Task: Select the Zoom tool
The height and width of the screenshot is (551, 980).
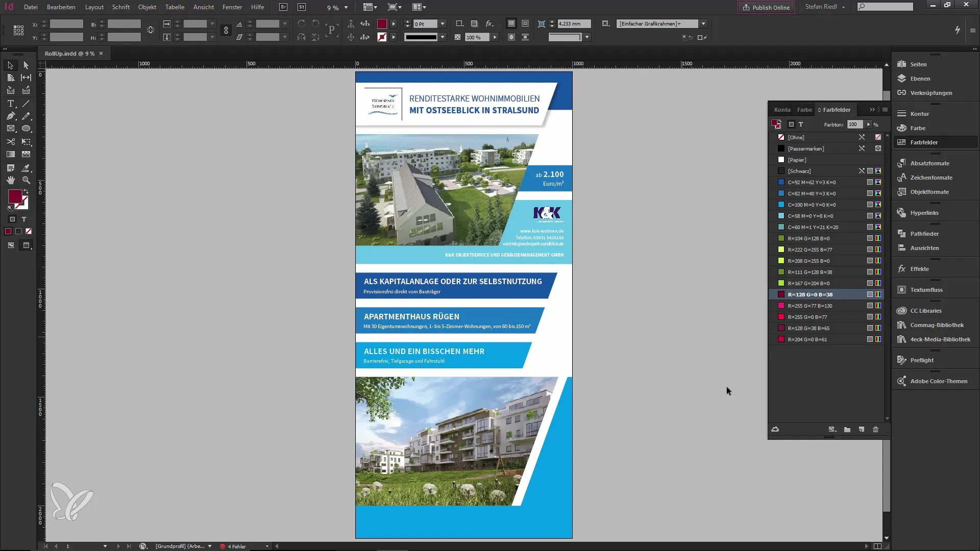Action: [x=26, y=180]
